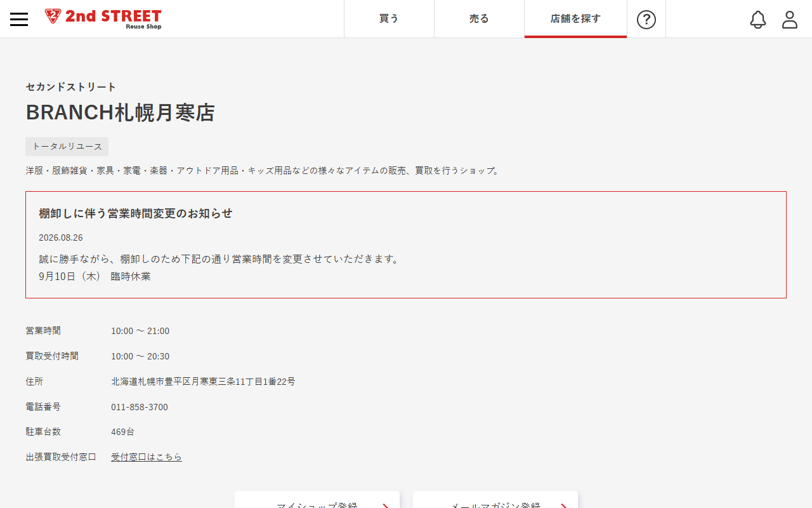Viewport: 812px width, 508px height.
Task: Select the 店舗を探す tab
Action: click(x=575, y=19)
